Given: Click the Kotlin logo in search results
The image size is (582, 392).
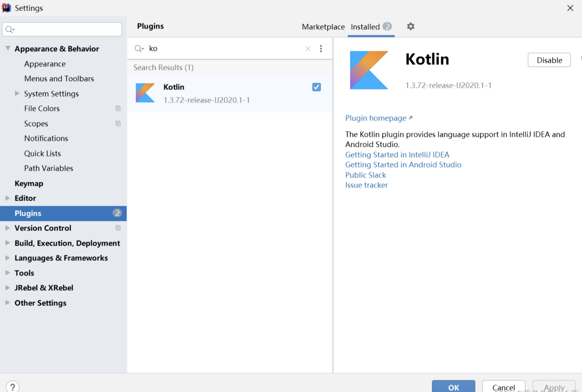Looking at the screenshot, I should pyautogui.click(x=145, y=93).
